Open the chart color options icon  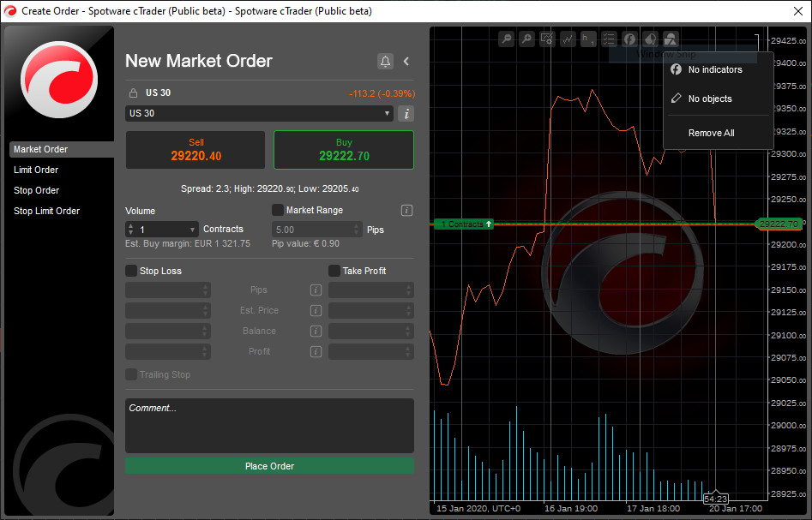[650, 39]
